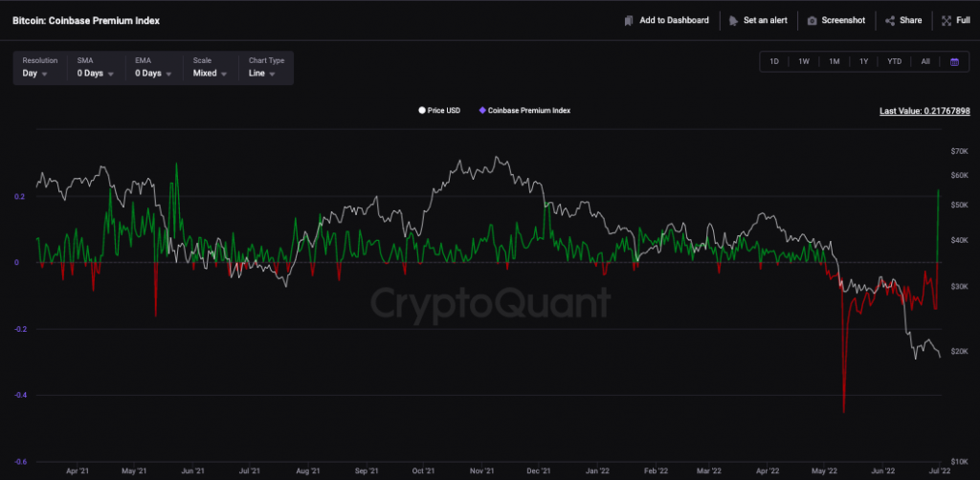Viewport: 980px width, 480px height.
Task: Open the Chart Type Line dropdown
Action: coord(266,68)
